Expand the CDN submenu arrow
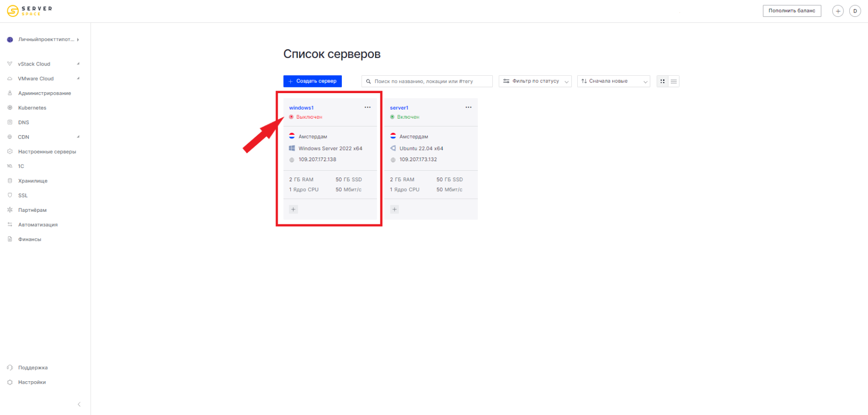 78,137
